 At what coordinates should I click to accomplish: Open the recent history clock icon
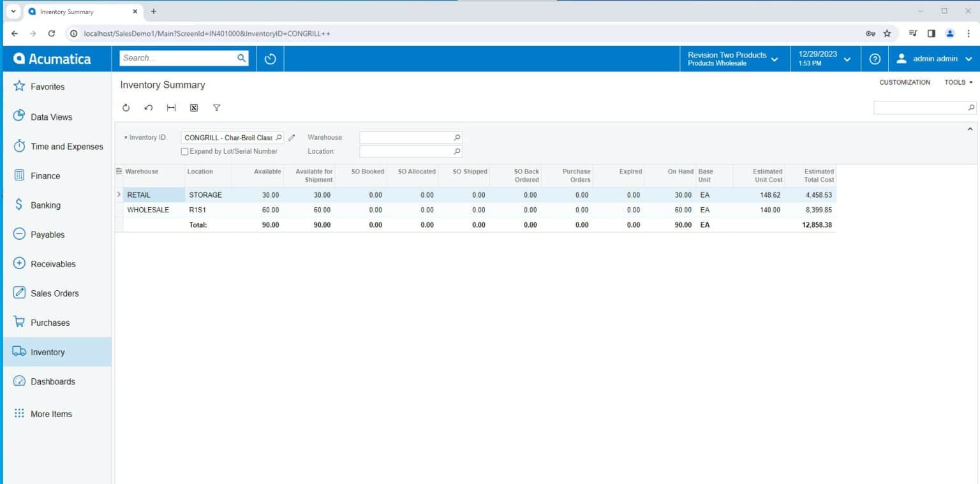pos(270,59)
